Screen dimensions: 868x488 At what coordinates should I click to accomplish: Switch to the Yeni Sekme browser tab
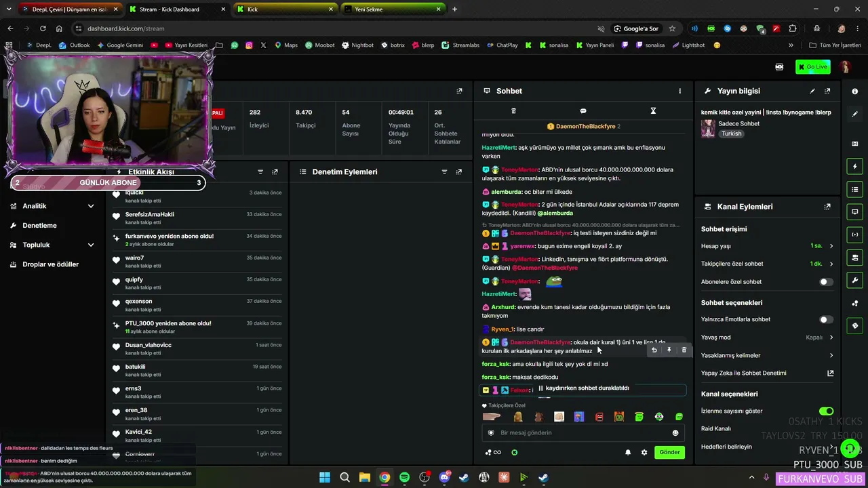pos(393,9)
